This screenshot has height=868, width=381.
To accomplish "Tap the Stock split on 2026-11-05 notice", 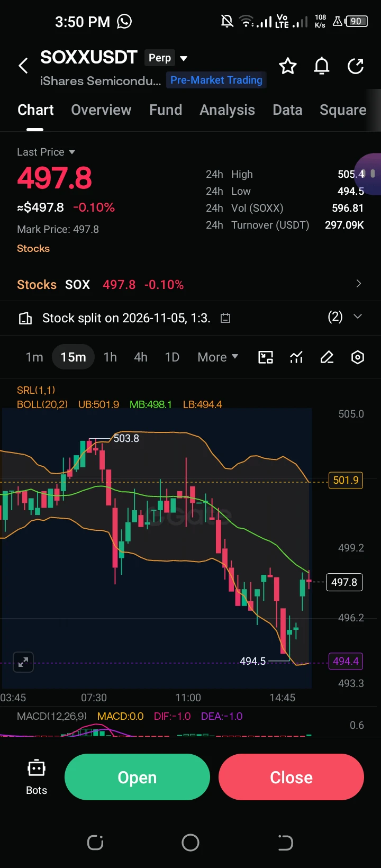I will [x=126, y=318].
